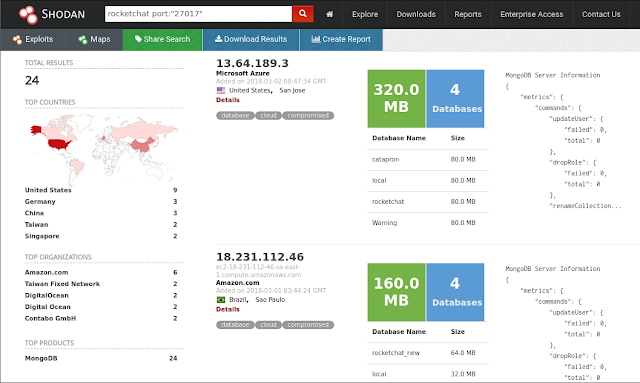Click the United States flag icon
The height and width of the screenshot is (383, 640).
tap(221, 90)
